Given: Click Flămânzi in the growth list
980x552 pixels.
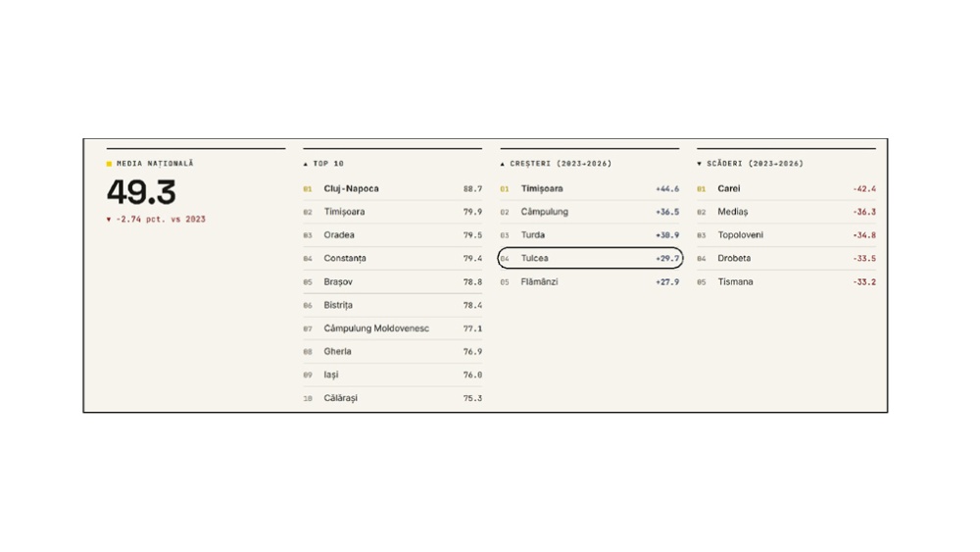Looking at the screenshot, I should 589,282.
